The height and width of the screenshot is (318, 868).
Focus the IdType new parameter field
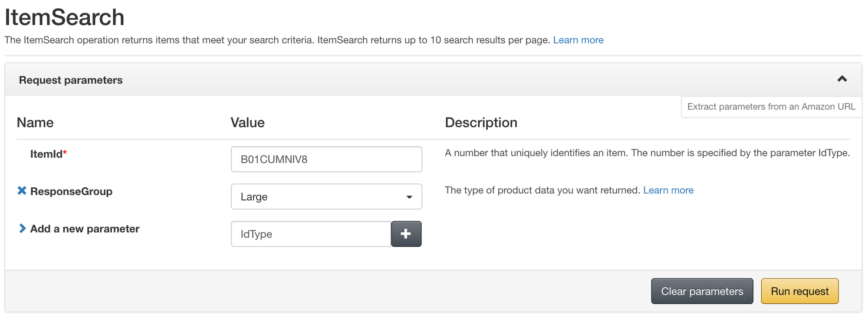(311, 234)
